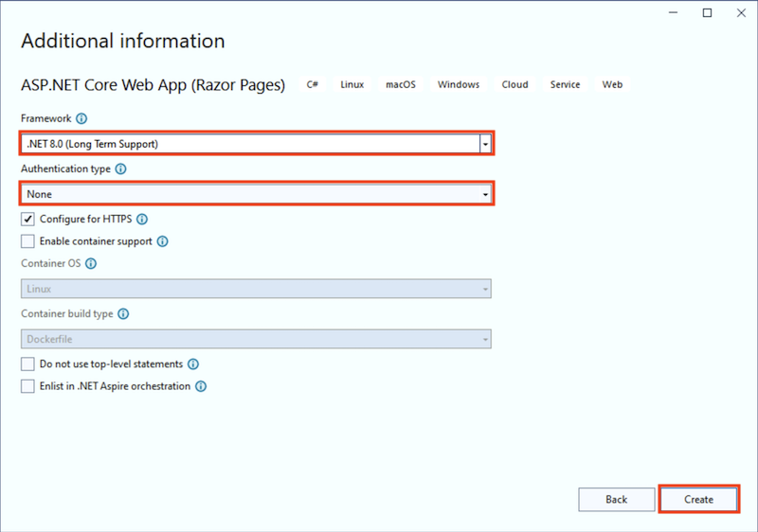This screenshot has height=532, width=758.
Task: Click info icon for top-level statements option
Action: coord(193,364)
